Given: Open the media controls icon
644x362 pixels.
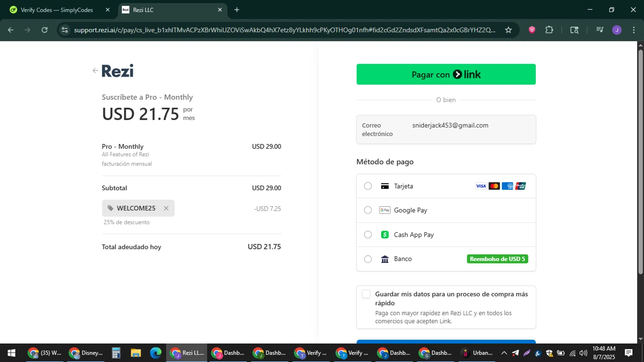Looking at the screenshot, I should pos(600,30).
